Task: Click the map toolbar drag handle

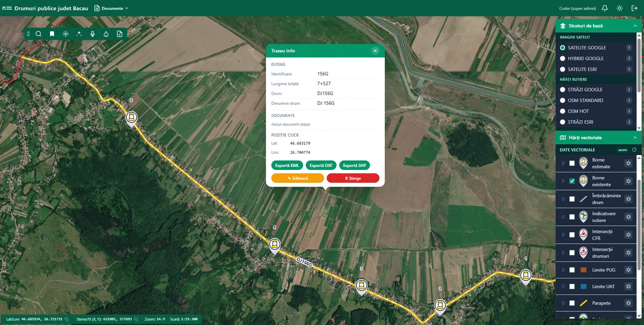Action: (x=28, y=34)
